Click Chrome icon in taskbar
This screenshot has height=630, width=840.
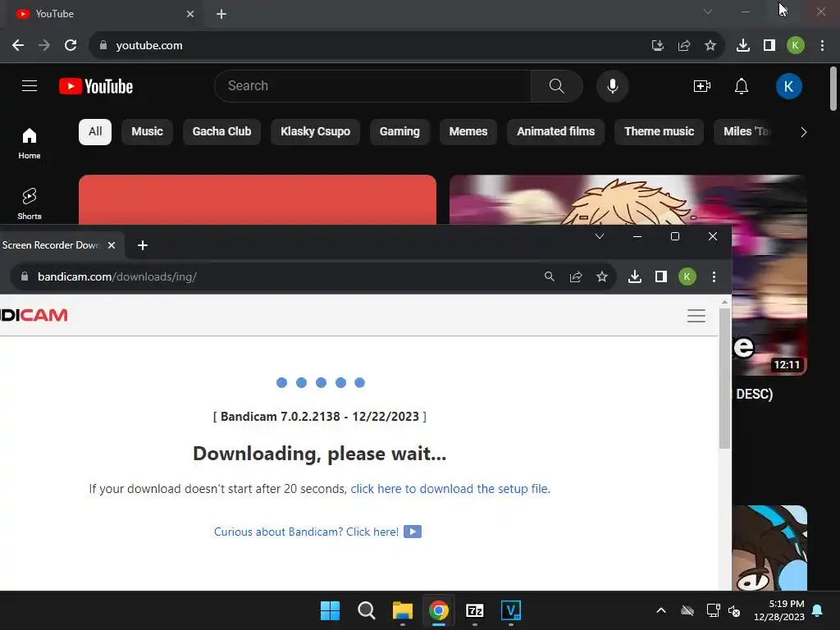[x=439, y=610]
